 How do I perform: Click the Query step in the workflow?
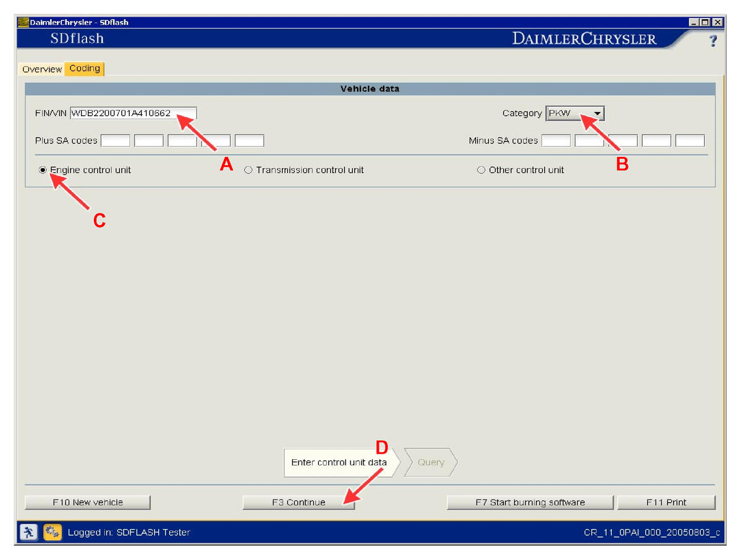tap(431, 462)
